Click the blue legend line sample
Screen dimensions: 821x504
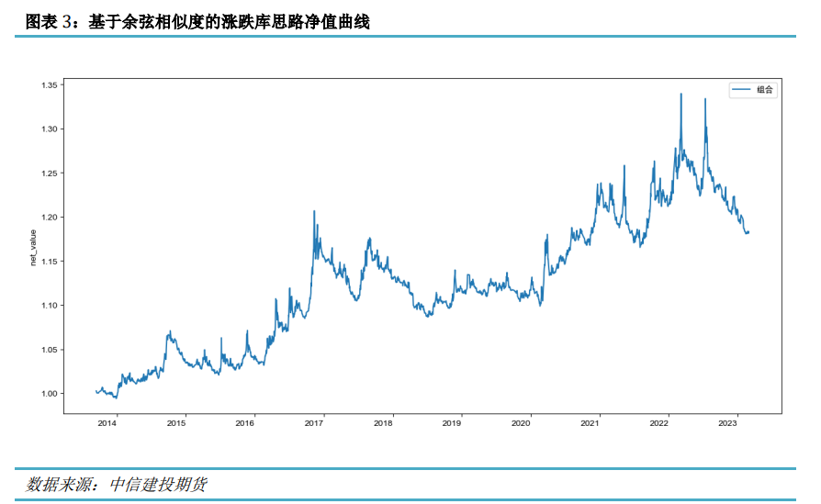coord(741,90)
